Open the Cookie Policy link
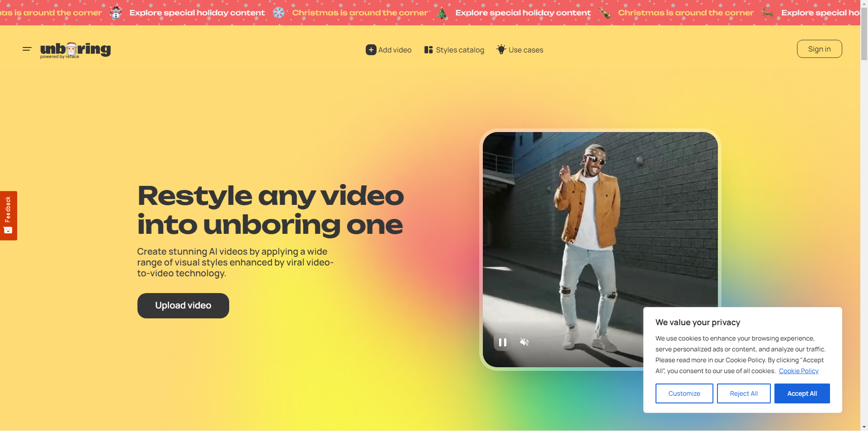 [x=798, y=371]
